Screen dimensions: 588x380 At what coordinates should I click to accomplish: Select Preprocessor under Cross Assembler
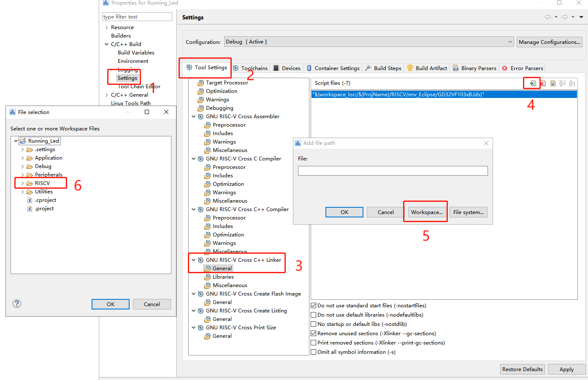229,125
